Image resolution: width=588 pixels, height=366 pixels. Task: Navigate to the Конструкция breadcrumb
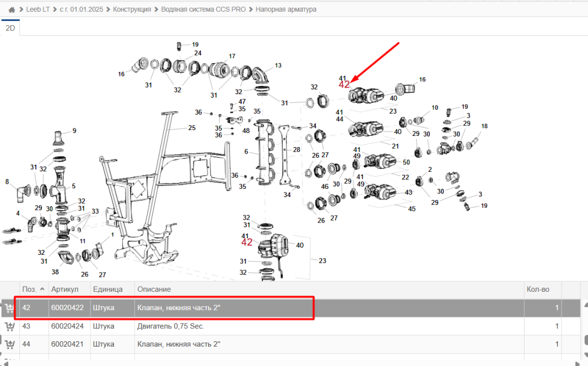coord(132,9)
